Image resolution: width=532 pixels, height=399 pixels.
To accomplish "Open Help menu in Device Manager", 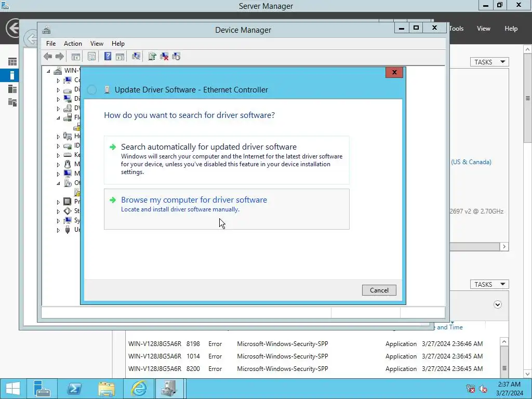I will 118,44.
